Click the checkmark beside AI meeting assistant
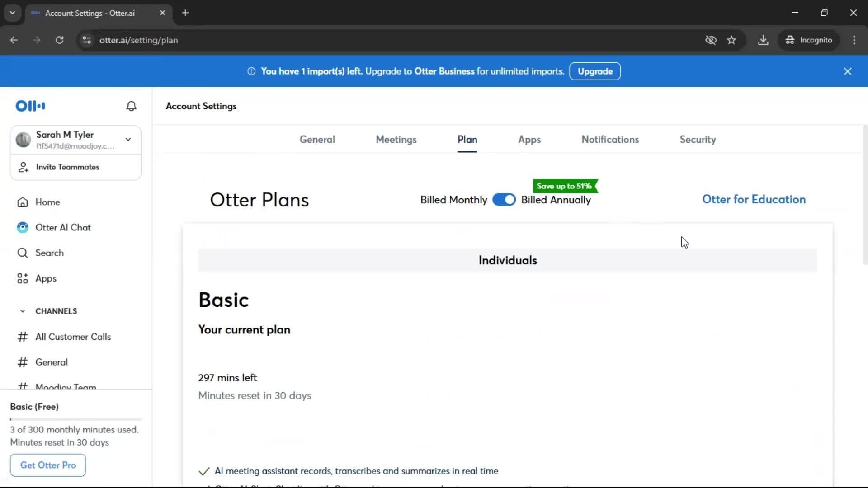The width and height of the screenshot is (868, 488). (x=204, y=471)
